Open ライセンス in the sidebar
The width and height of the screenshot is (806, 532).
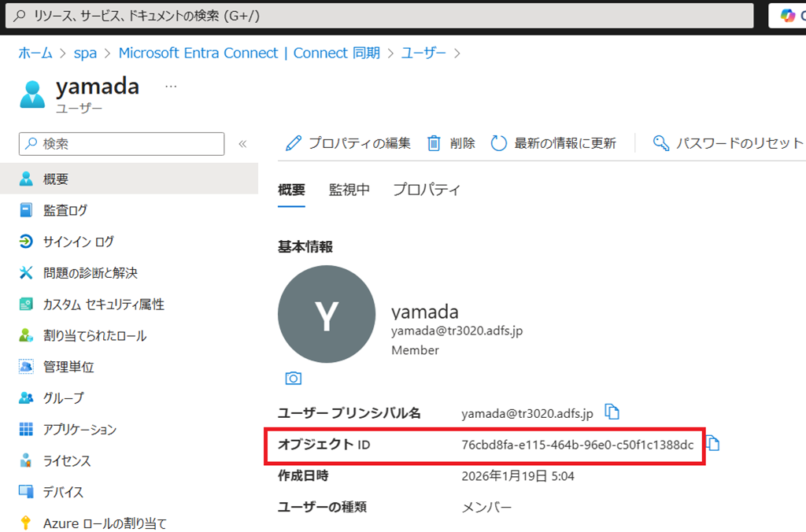(x=67, y=461)
